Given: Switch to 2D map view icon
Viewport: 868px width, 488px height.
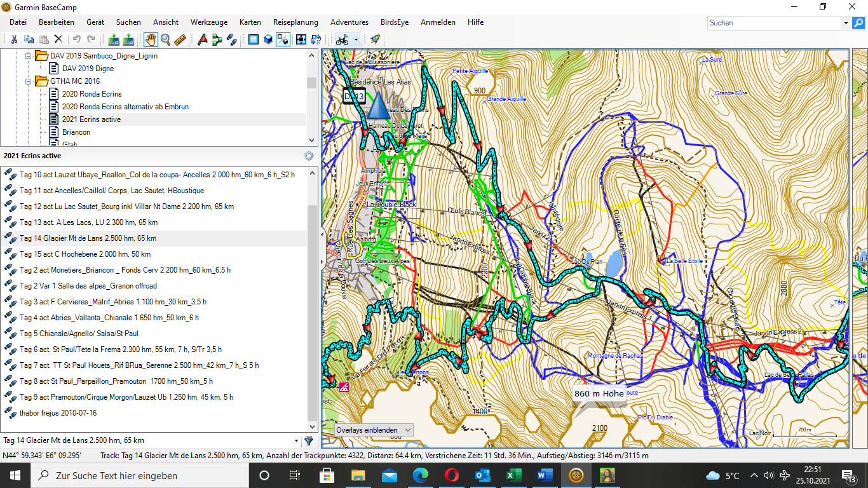Looking at the screenshot, I should point(254,39).
